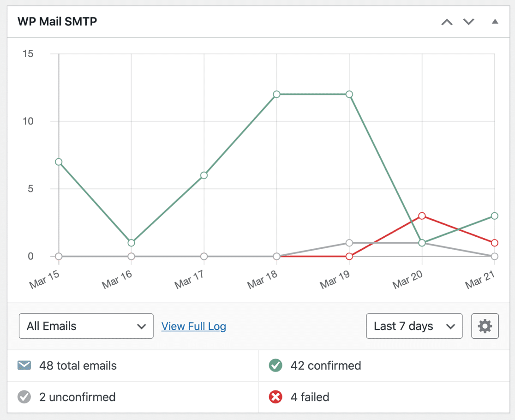
Task: Collapse the WP Mail SMTP panel
Action: 495,22
